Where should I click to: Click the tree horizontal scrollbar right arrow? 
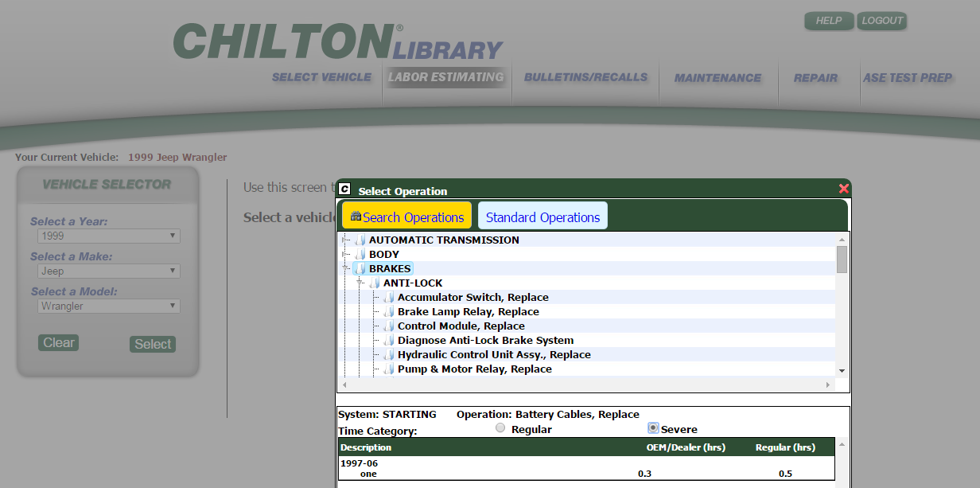(828, 385)
